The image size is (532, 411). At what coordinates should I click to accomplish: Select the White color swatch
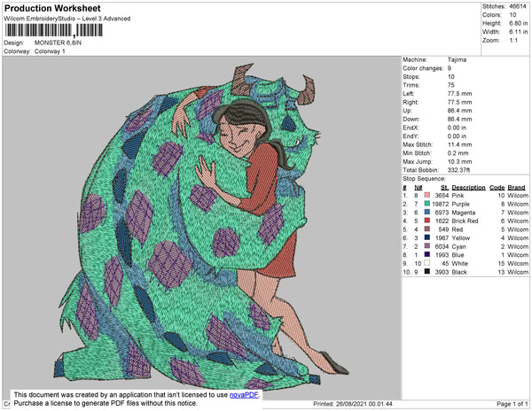point(426,263)
